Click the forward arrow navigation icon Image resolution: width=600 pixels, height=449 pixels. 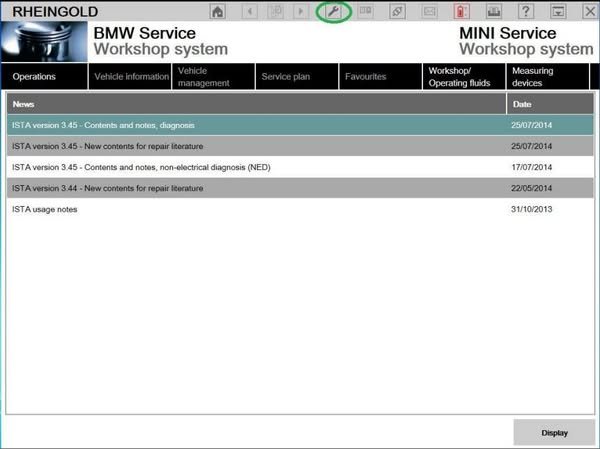(x=302, y=11)
